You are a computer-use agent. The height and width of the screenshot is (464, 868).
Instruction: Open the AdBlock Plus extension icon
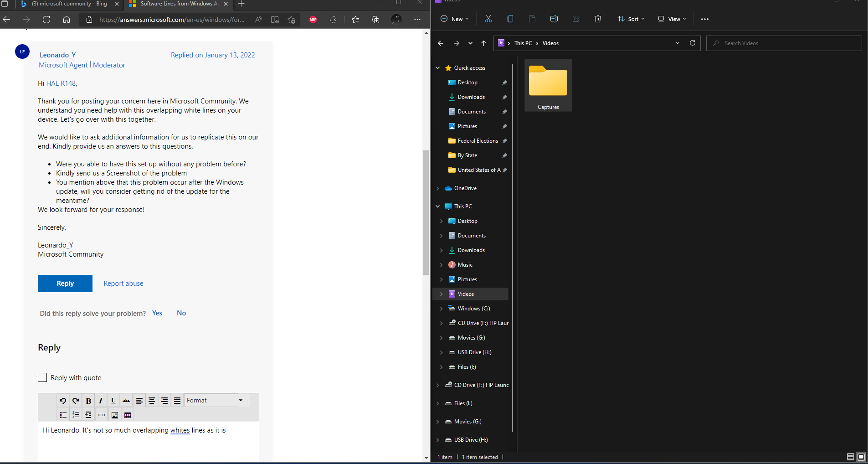coord(313,20)
